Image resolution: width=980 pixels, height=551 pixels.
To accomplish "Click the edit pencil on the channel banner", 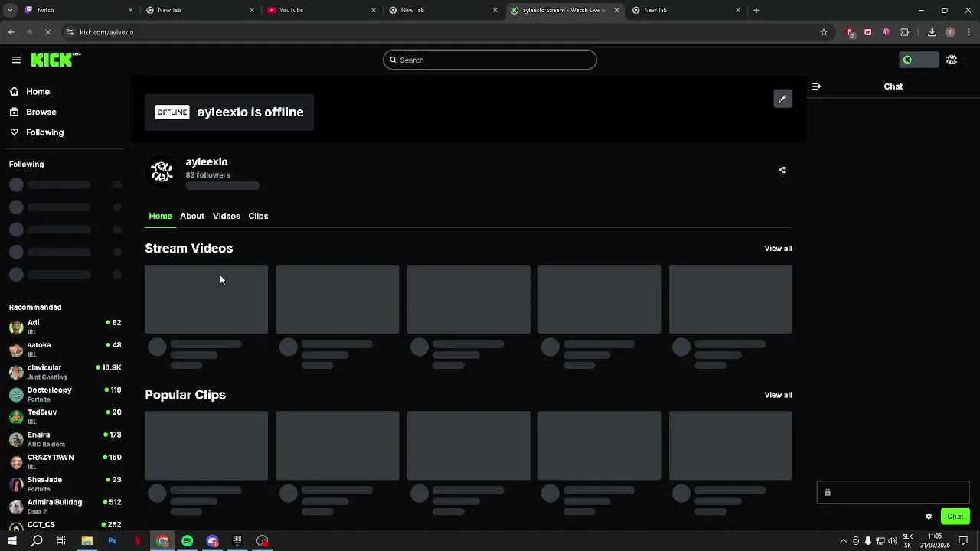I will (782, 99).
